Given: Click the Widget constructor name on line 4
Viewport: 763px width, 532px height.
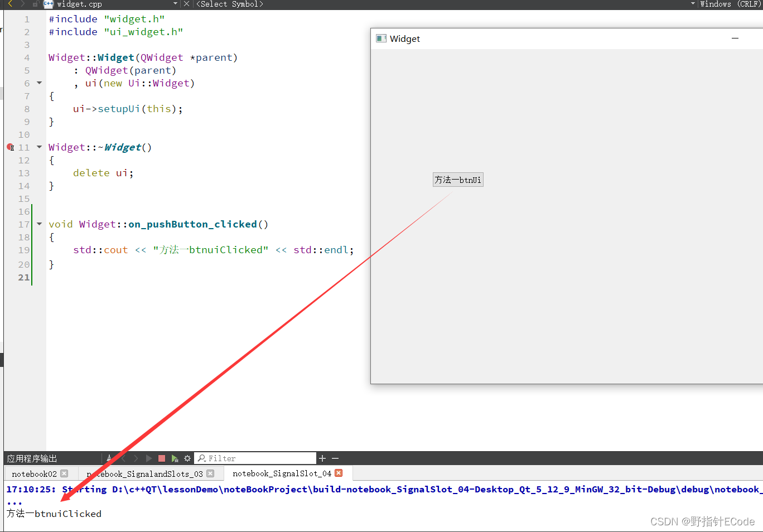Looking at the screenshot, I should (116, 57).
